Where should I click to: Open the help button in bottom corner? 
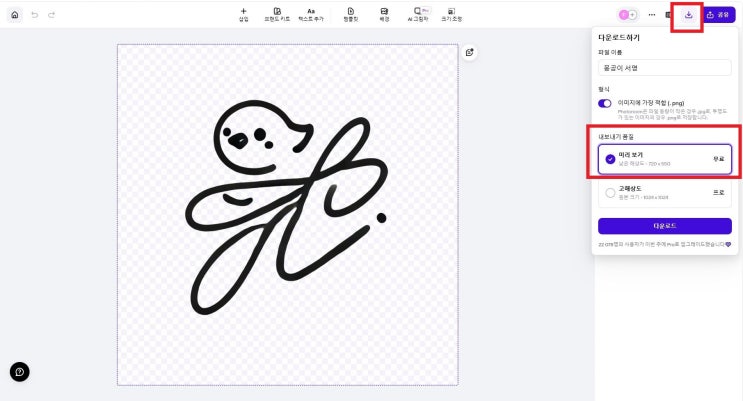(19, 371)
